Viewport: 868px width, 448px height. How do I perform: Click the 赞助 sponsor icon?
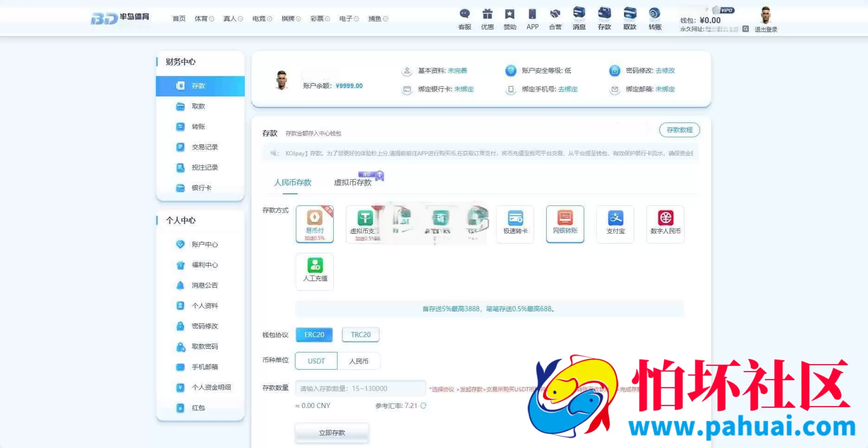[x=510, y=19]
